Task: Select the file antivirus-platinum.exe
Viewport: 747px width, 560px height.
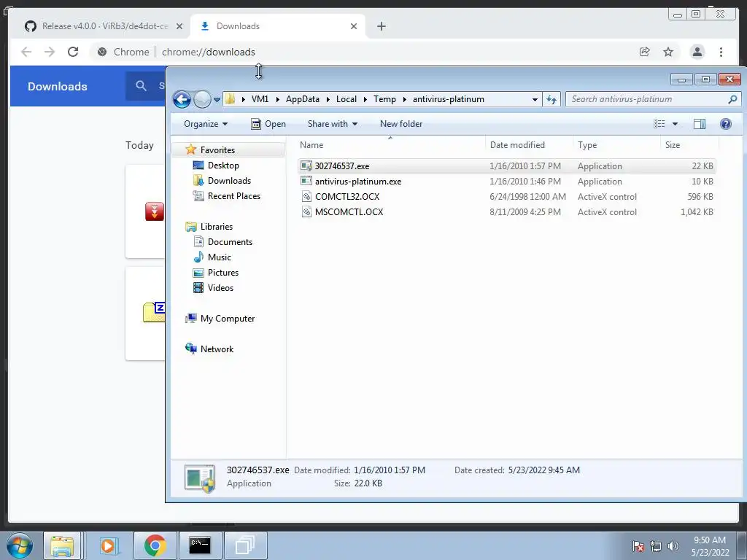Action: (x=507, y=182)
